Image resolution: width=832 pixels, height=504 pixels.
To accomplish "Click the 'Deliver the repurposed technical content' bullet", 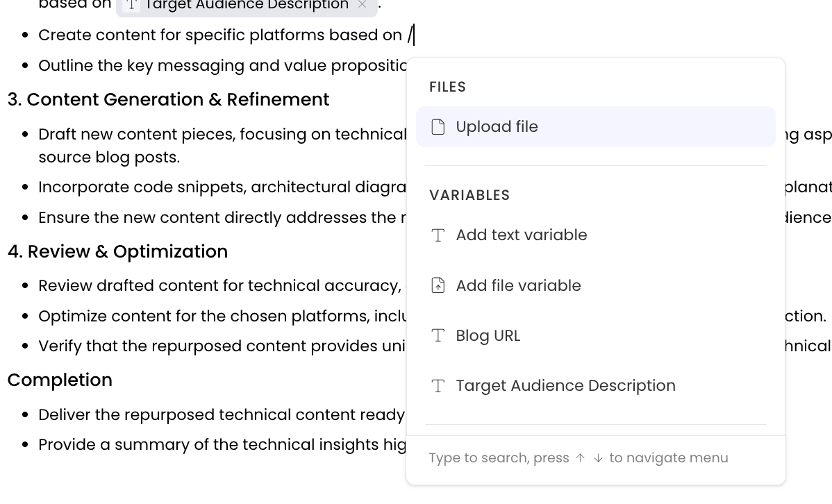I will tap(221, 415).
